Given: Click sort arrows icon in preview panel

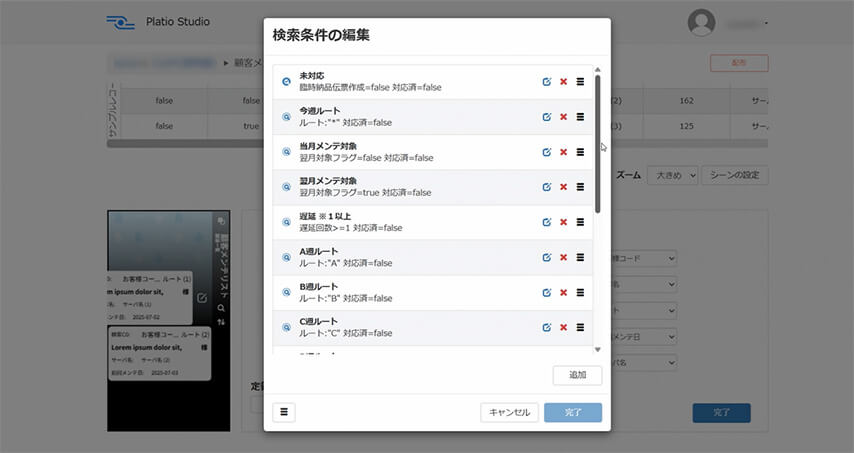Looking at the screenshot, I should [221, 322].
